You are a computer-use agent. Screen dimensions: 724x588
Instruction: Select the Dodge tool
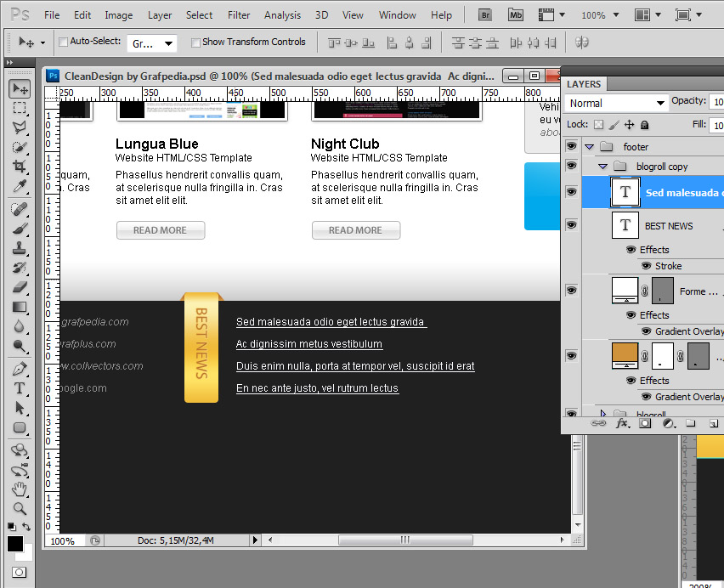tap(20, 346)
